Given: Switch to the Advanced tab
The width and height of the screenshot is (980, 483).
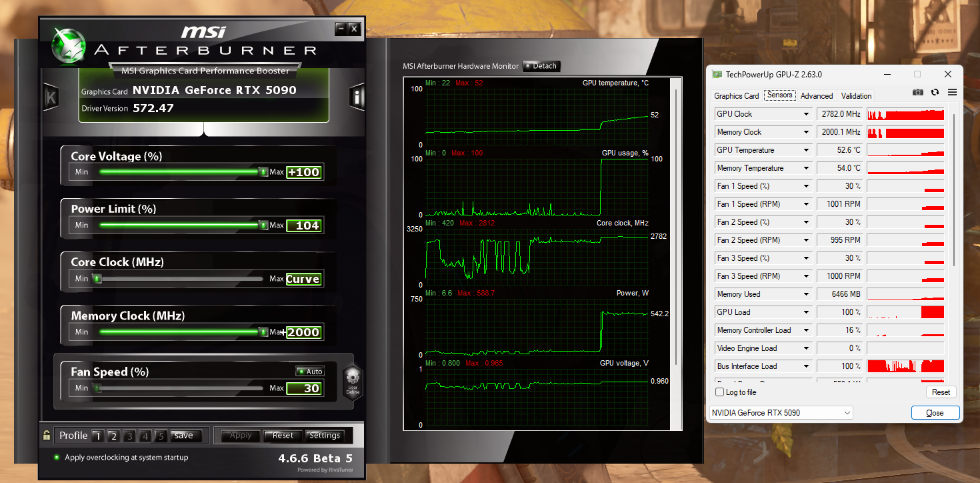Looking at the screenshot, I should 817,96.
